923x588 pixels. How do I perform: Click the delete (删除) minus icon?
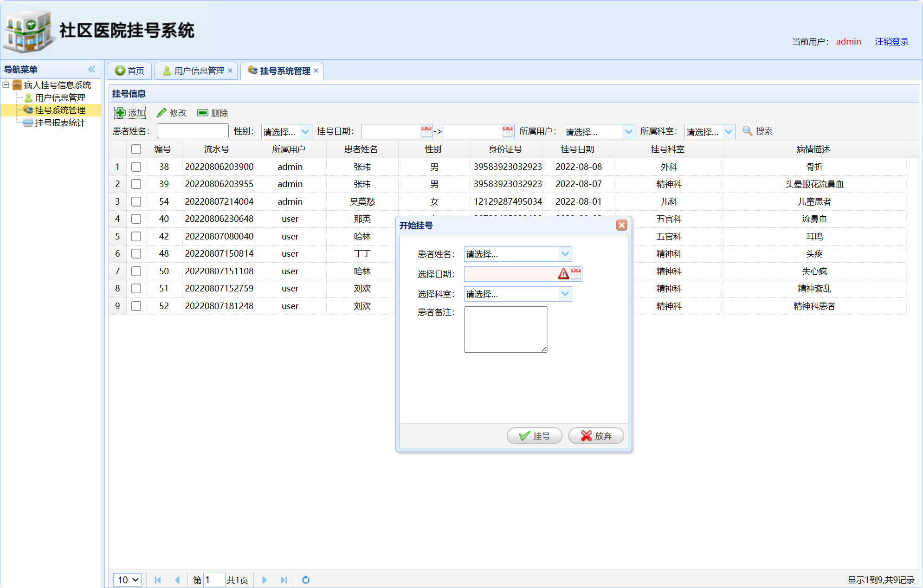[x=202, y=113]
